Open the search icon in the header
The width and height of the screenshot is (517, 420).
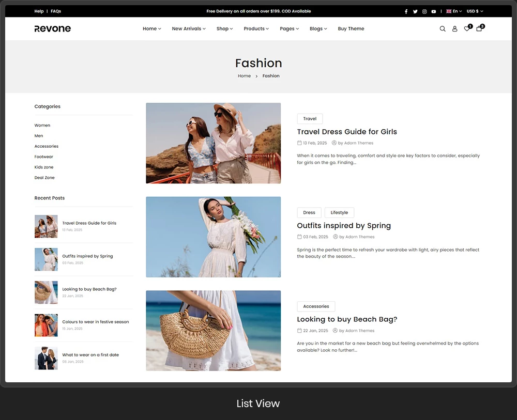tap(443, 29)
